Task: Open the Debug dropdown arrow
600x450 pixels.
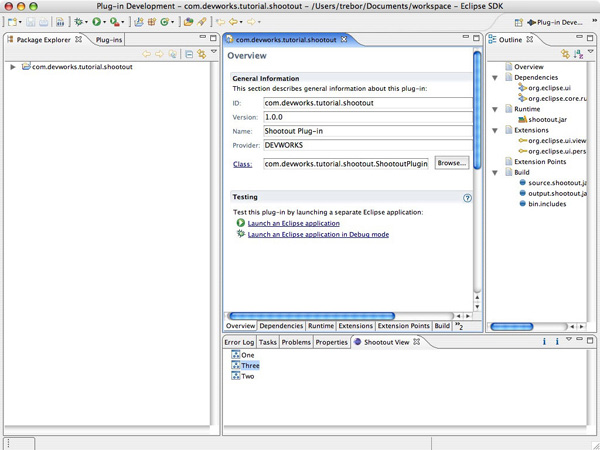Action: (86, 22)
